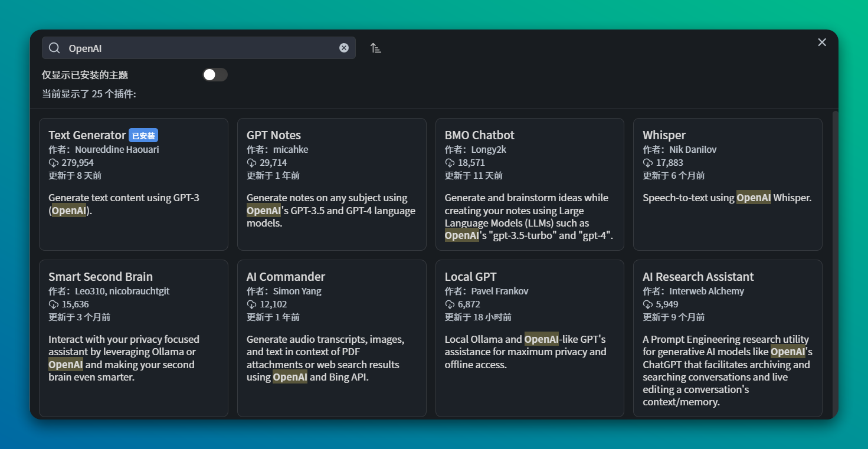The width and height of the screenshot is (868, 449).
Task: Click author micahke text
Action: [x=290, y=150]
